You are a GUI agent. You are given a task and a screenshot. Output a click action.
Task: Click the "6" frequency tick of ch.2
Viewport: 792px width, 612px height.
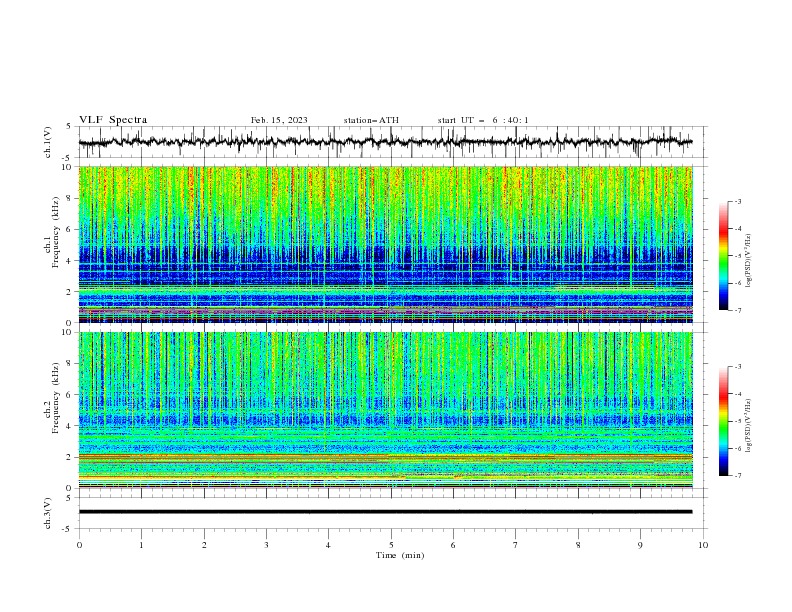70,395
